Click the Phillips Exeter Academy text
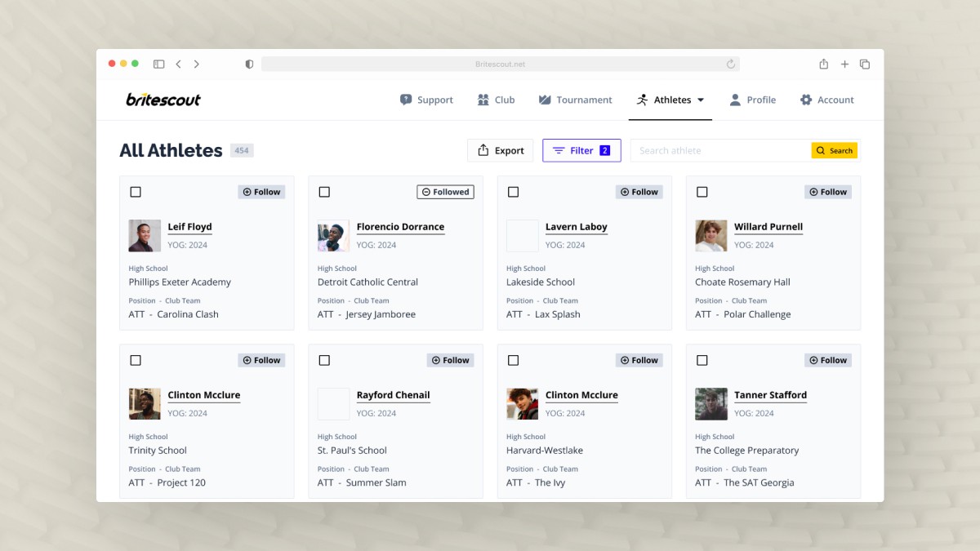 (180, 282)
